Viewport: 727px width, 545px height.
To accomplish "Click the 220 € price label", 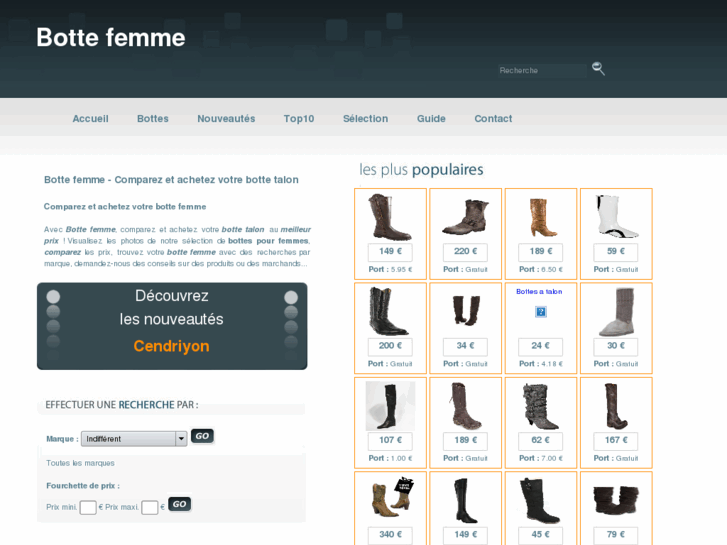I will tap(465, 251).
